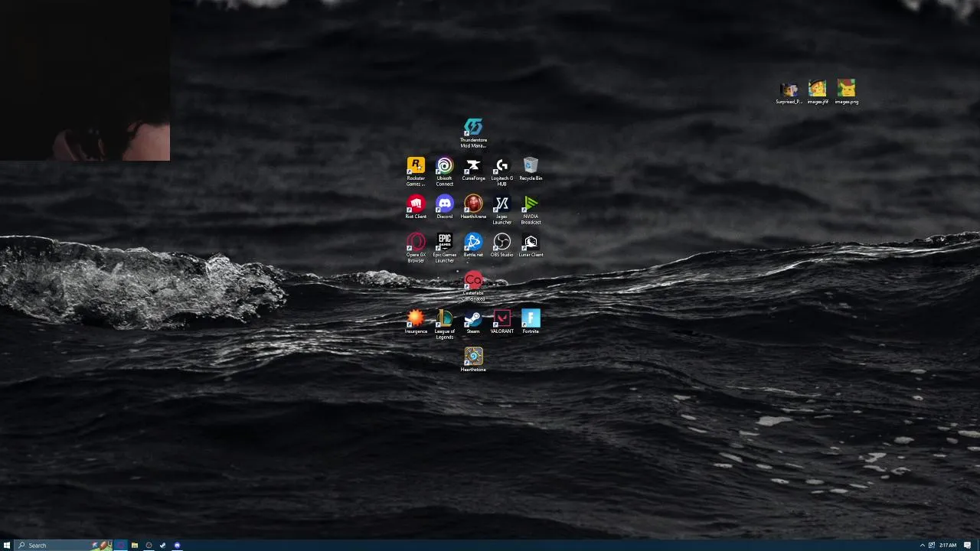Screen dimensions: 980x551
Task: Click the system tray display icon
Action: [932, 545]
